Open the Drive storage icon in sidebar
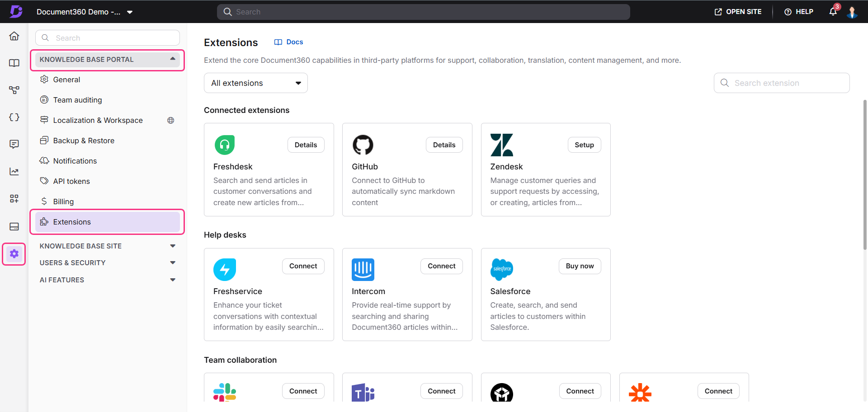The width and height of the screenshot is (868, 412). [14, 226]
